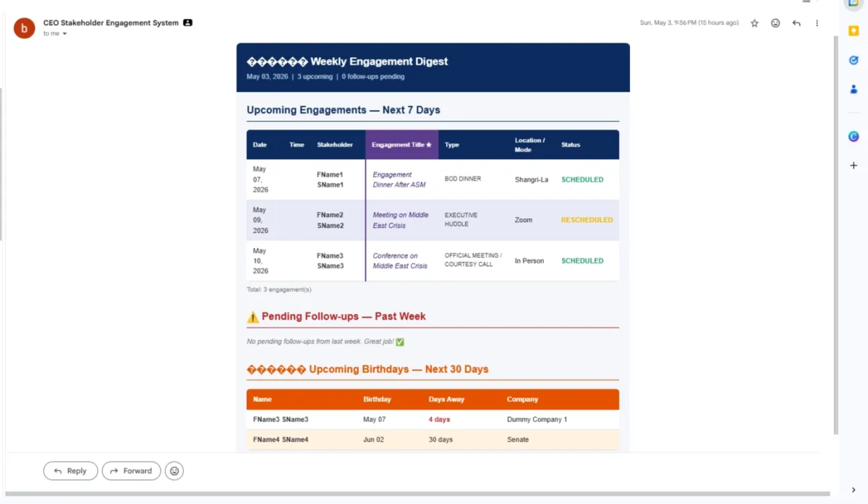868x504 pixels.
Task: Click the add-on icon below Contacts
Action: click(854, 136)
